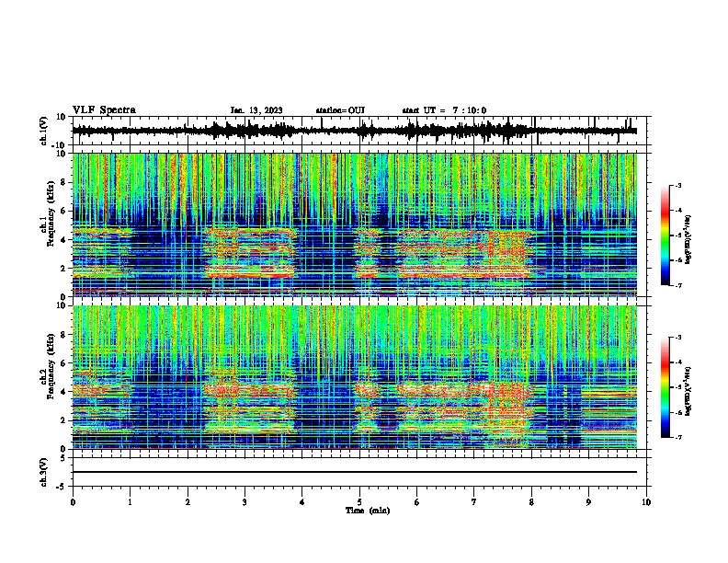Click the "9" tick on the Time axis
Viewport: 728px width, 563px height.
click(588, 502)
